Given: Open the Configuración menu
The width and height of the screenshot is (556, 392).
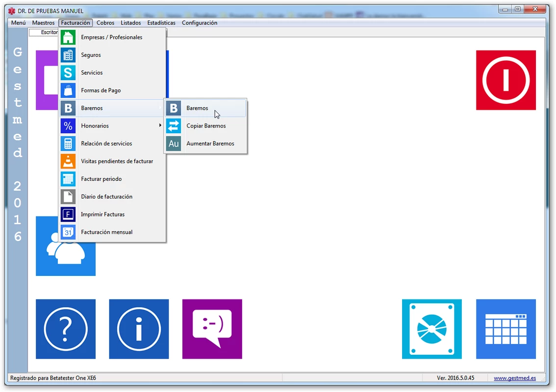Looking at the screenshot, I should (200, 23).
